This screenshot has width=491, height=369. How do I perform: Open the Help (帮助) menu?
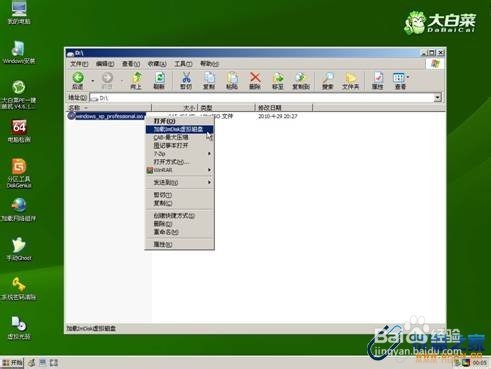point(209,63)
